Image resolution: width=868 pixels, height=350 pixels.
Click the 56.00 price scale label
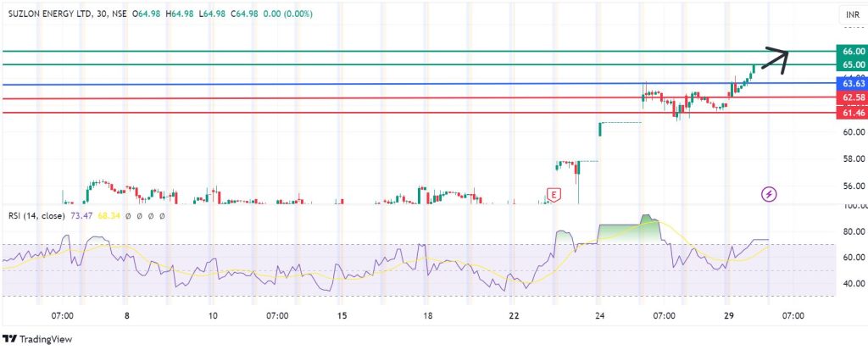coord(854,186)
